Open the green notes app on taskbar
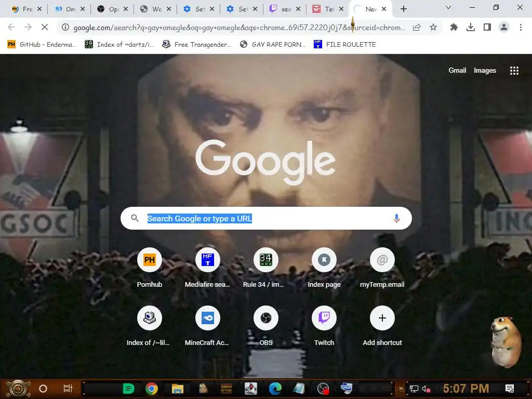532x399 pixels. pos(128,389)
